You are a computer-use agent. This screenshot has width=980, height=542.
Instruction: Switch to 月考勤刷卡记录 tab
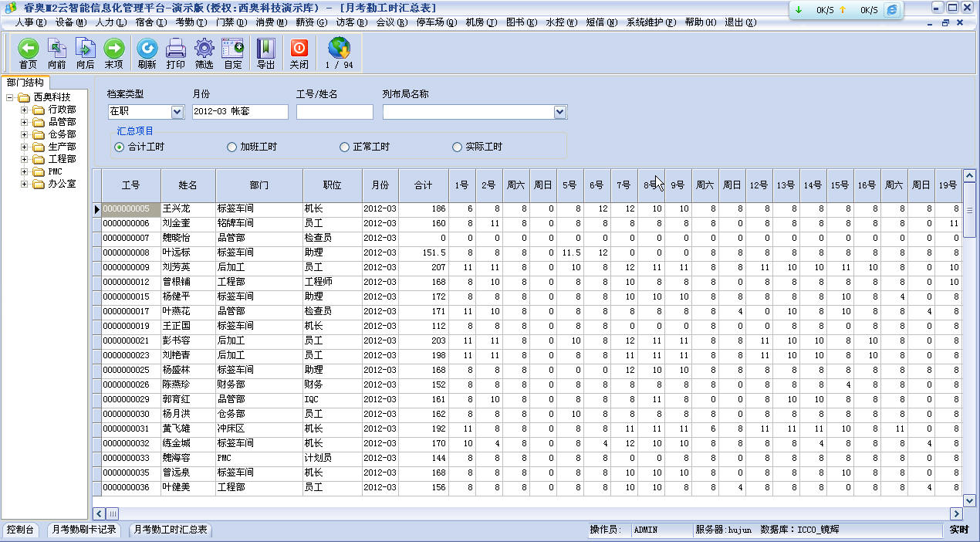point(83,530)
